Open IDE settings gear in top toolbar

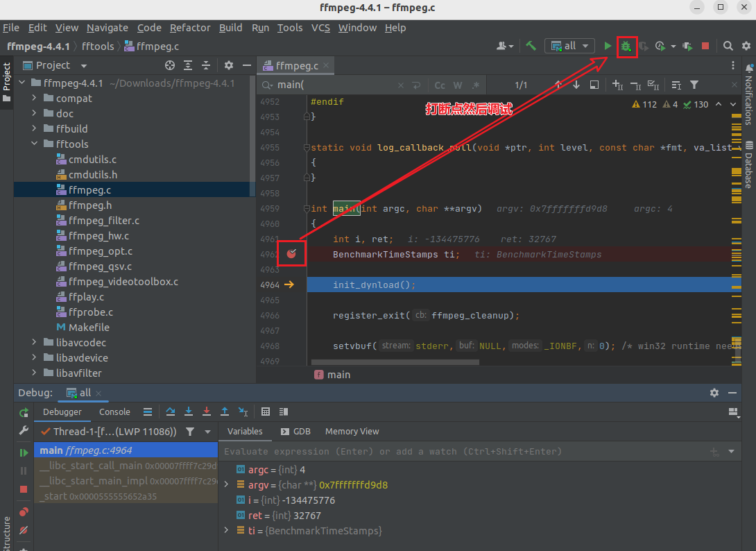[x=746, y=46]
